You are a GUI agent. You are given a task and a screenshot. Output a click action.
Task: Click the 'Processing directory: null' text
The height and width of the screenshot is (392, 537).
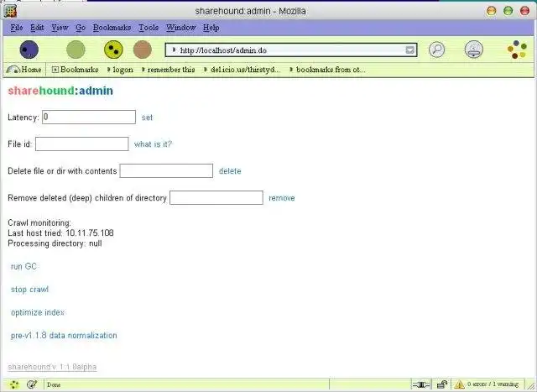coord(55,243)
